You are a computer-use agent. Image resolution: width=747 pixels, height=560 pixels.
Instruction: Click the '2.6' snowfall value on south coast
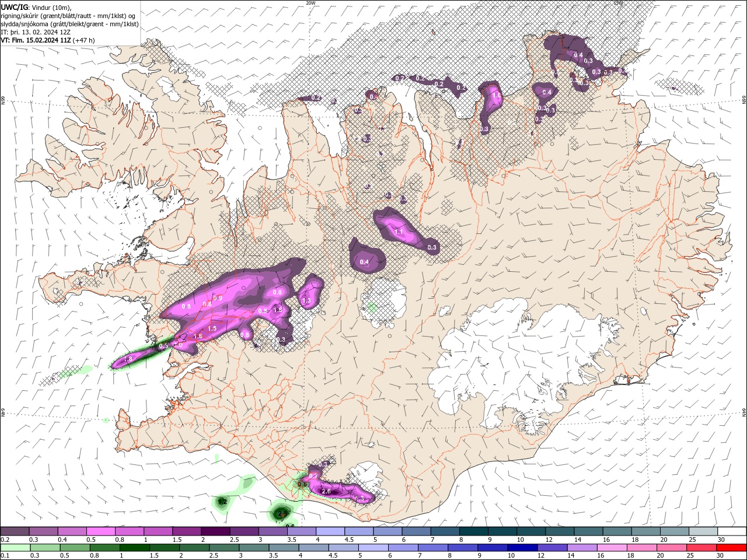(x=326, y=492)
